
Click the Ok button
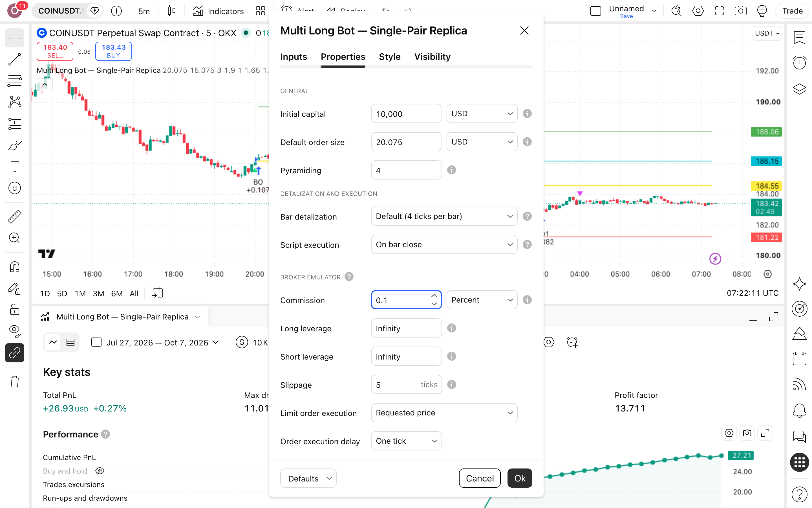pos(520,478)
